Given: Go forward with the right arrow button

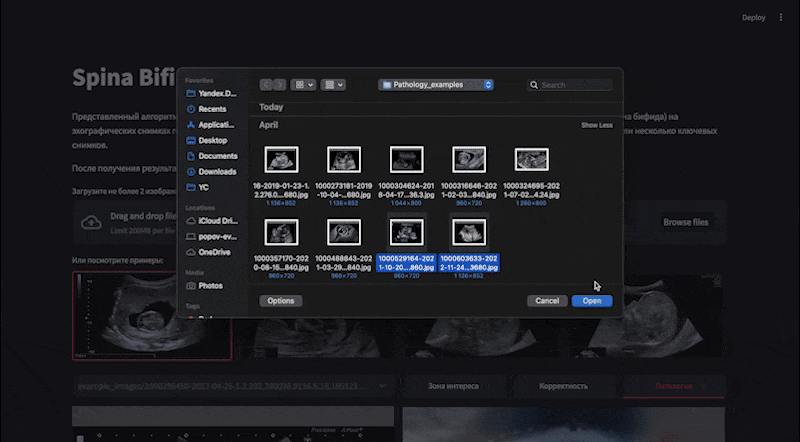Looking at the screenshot, I should [279, 85].
